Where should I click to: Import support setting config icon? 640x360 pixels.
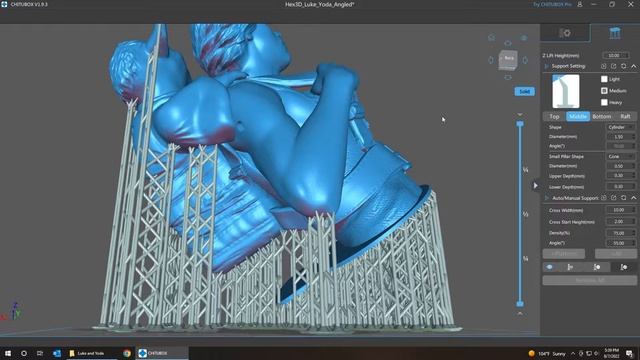(x=604, y=66)
